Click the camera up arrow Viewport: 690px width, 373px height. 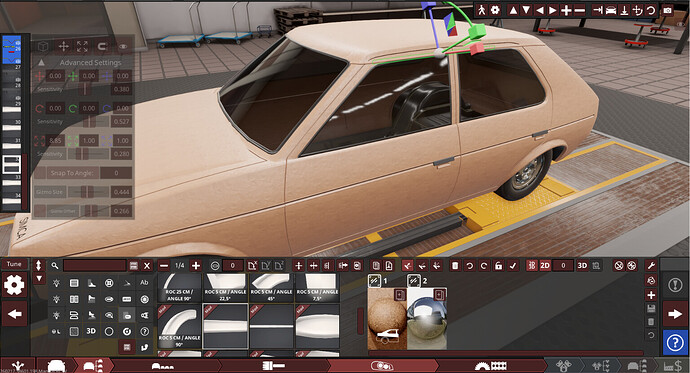(x=513, y=10)
